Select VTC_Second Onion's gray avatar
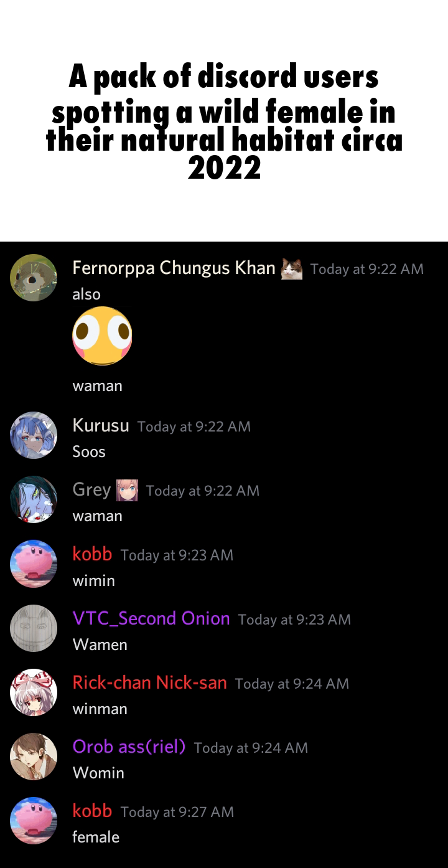448x868 pixels. [x=34, y=628]
